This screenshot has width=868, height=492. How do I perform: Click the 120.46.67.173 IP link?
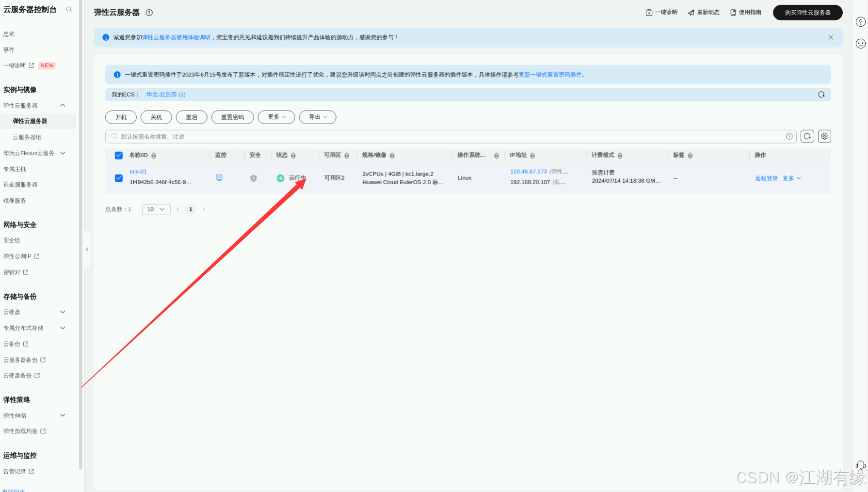click(x=529, y=172)
